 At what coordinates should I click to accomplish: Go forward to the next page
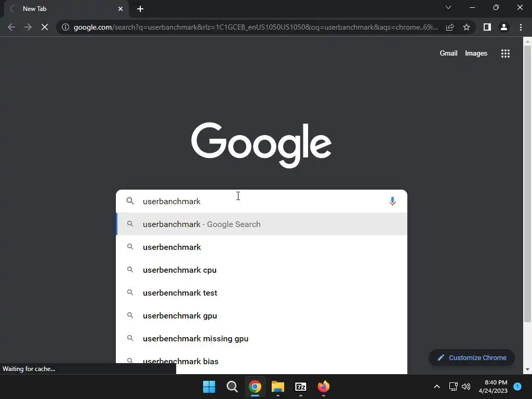28,27
